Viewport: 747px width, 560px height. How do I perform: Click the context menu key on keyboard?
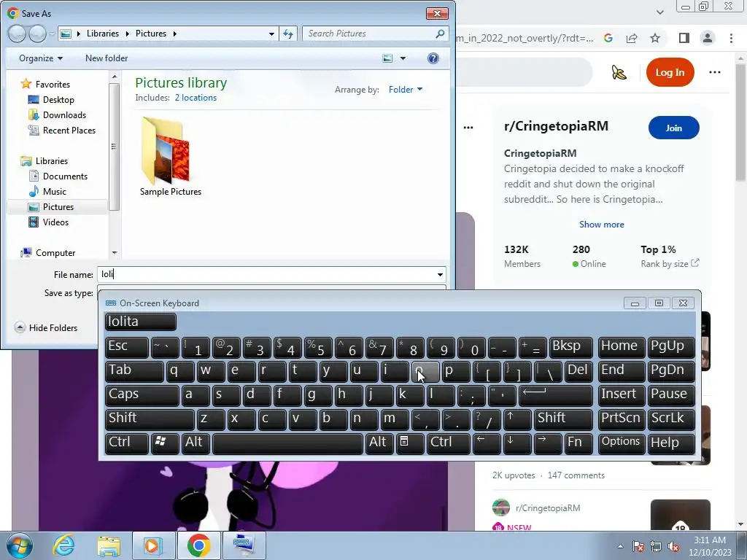pos(410,443)
